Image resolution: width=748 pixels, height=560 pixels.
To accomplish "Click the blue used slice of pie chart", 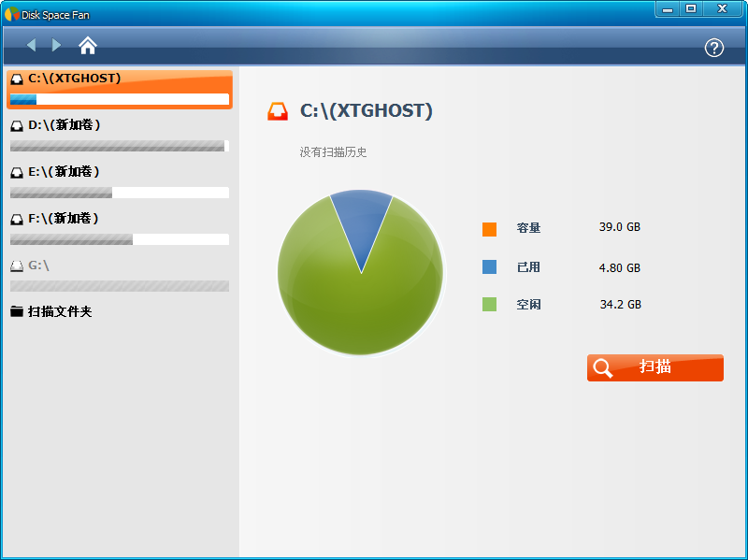I will click(361, 224).
